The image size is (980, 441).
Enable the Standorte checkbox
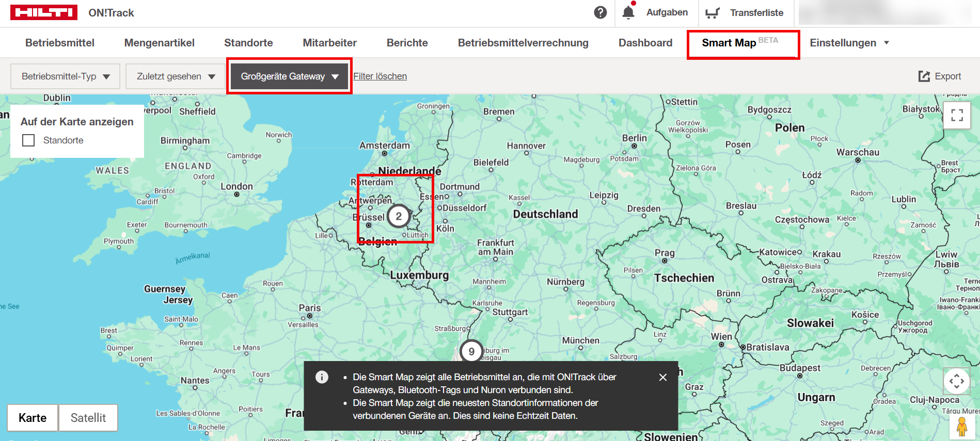[x=29, y=140]
